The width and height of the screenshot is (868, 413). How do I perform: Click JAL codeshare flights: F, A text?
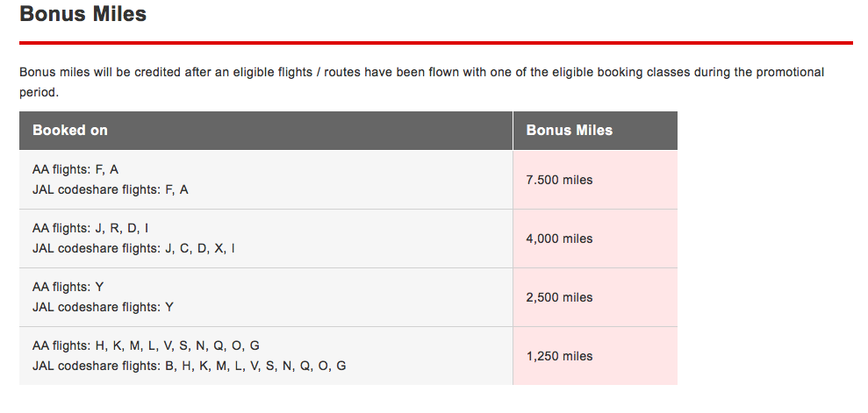click(111, 189)
